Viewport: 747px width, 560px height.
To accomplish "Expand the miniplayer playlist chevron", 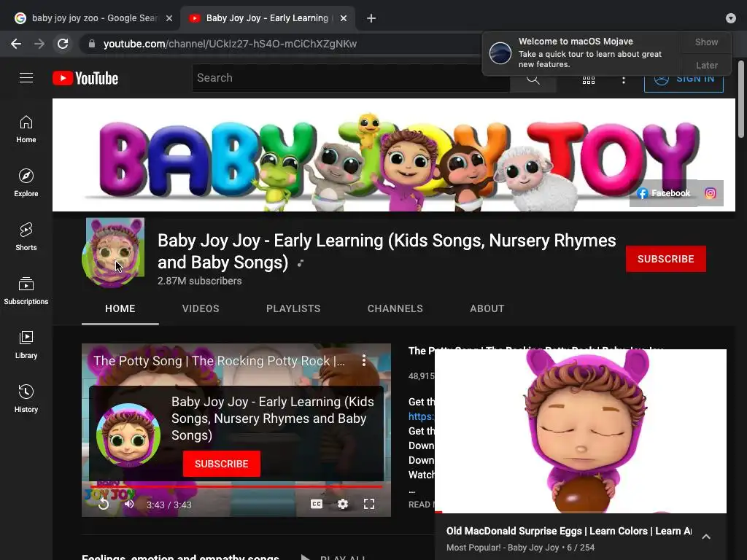I will [x=706, y=537].
